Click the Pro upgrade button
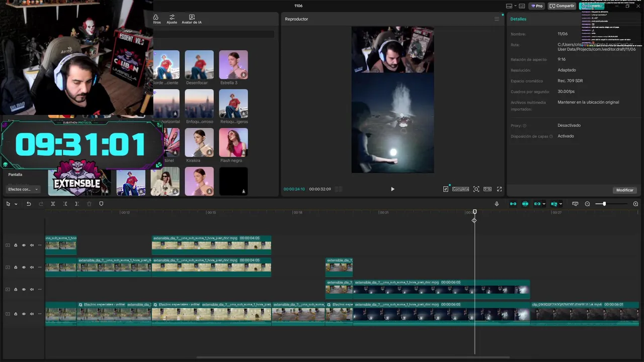The height and width of the screenshot is (362, 644). (536, 6)
